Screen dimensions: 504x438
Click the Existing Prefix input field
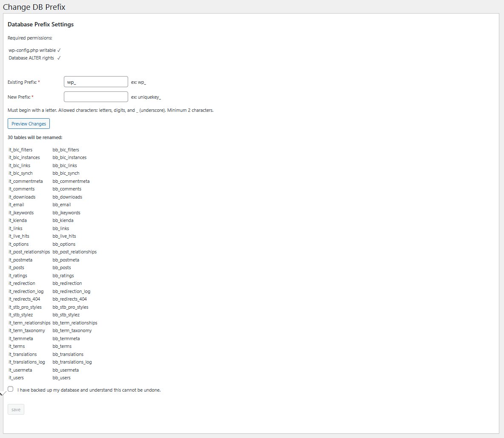tap(96, 82)
